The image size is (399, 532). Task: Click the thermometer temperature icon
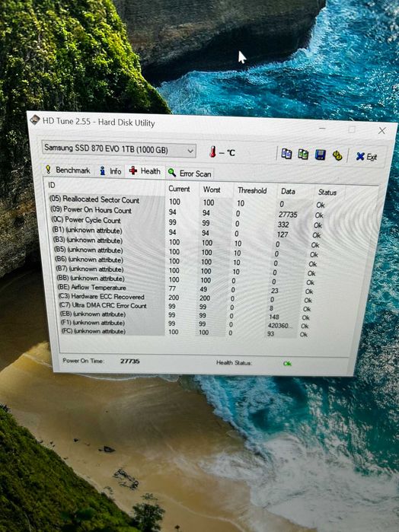(x=213, y=151)
